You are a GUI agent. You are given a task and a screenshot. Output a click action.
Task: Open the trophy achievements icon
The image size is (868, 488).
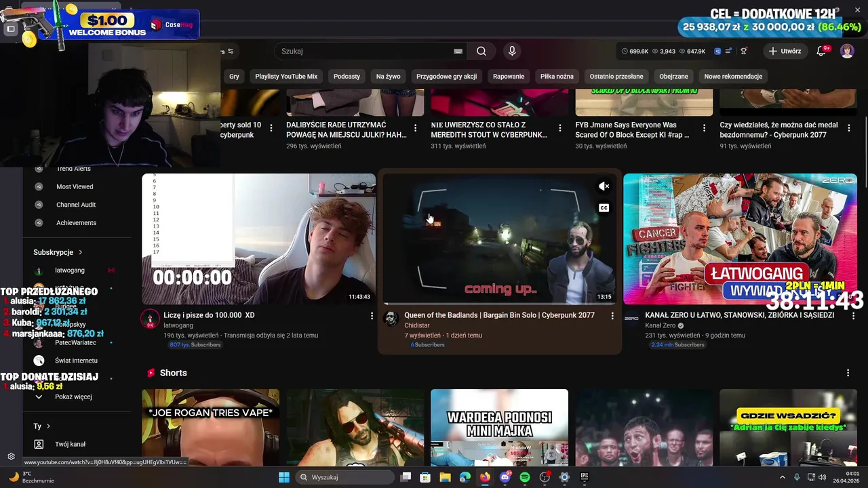click(744, 51)
